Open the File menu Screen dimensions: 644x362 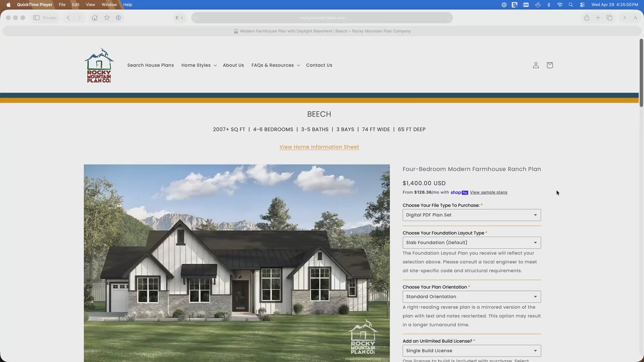[x=62, y=5]
